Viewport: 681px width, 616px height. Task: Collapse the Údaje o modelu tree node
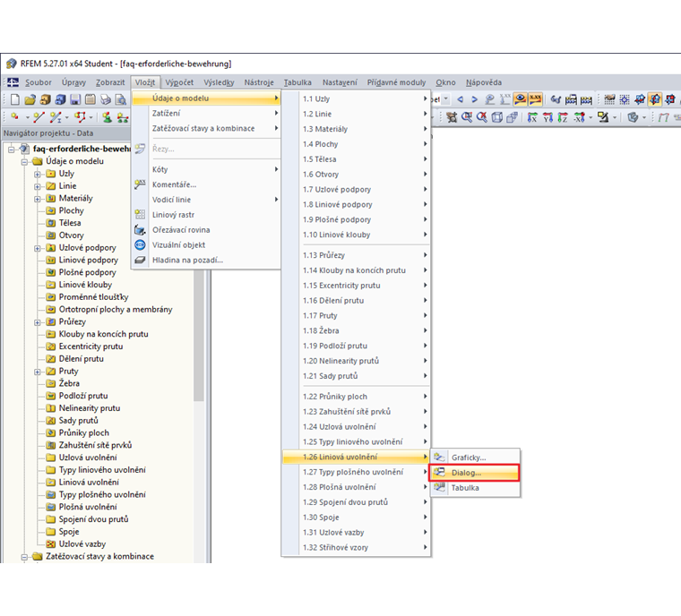pos(24,162)
